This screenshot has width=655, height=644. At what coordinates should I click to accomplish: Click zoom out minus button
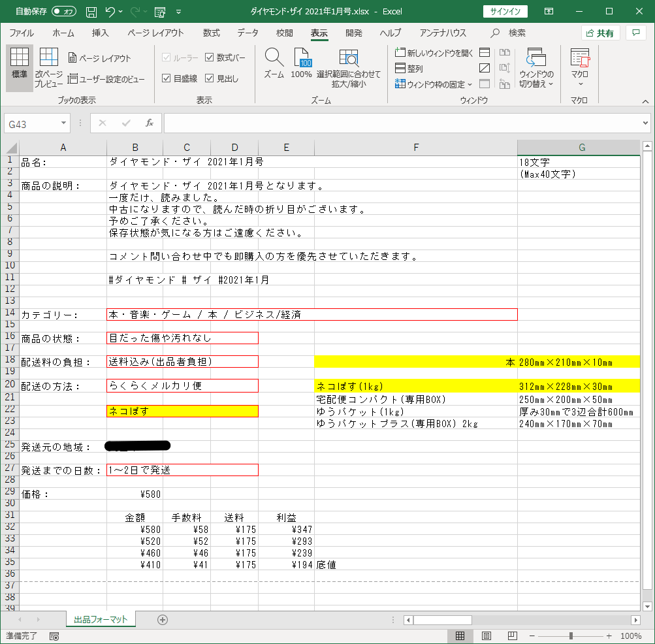[532, 636]
